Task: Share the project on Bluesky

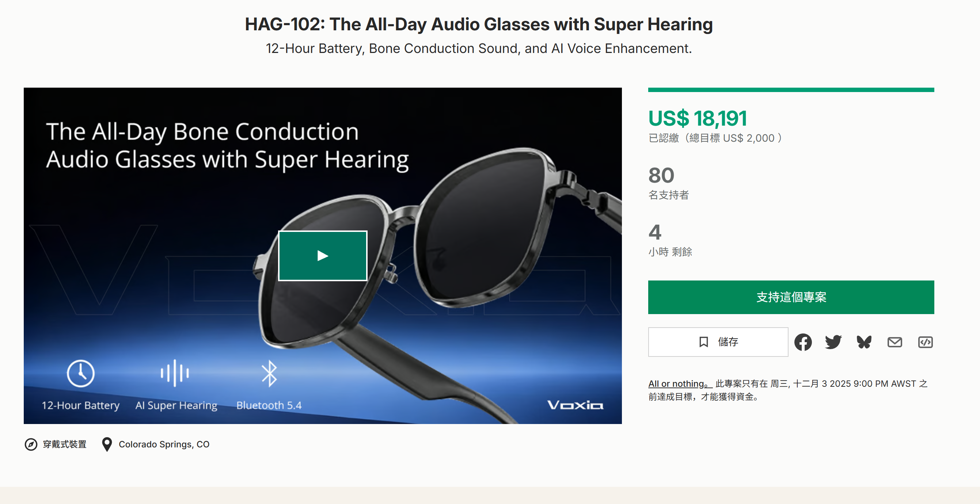Action: [864, 342]
